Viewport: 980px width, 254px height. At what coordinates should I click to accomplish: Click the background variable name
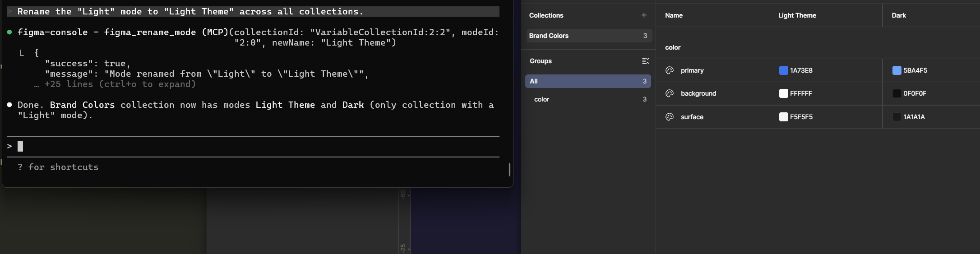click(698, 93)
